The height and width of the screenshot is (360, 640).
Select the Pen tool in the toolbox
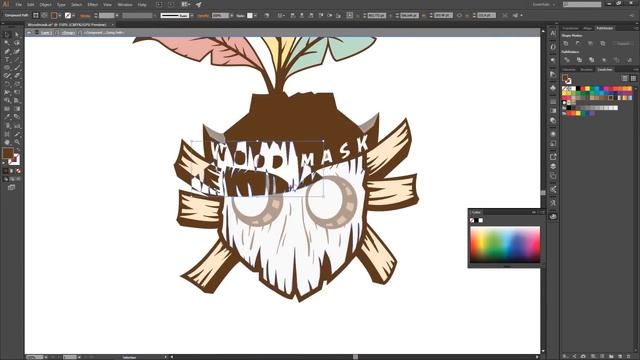[7, 51]
